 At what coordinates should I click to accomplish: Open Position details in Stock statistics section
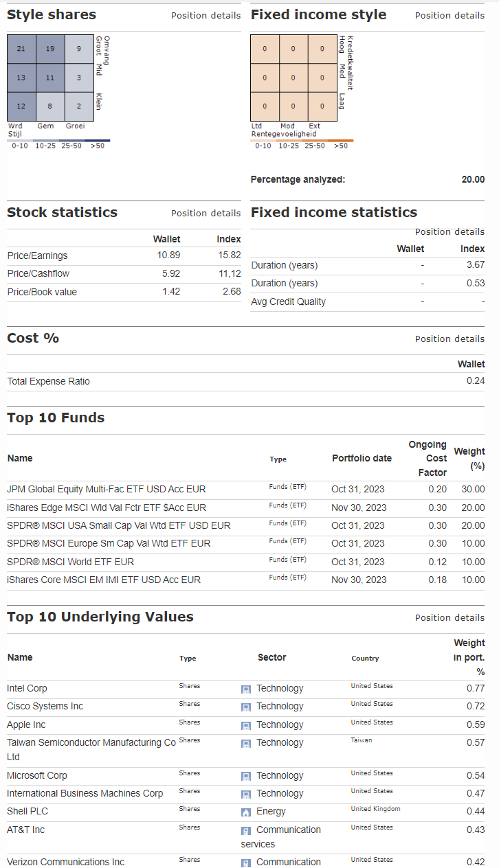tap(206, 213)
